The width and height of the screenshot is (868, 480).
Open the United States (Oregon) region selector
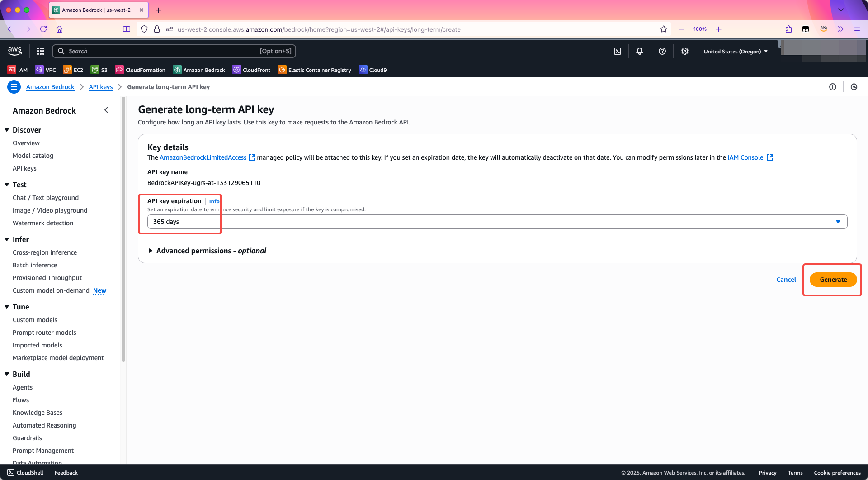pos(736,51)
